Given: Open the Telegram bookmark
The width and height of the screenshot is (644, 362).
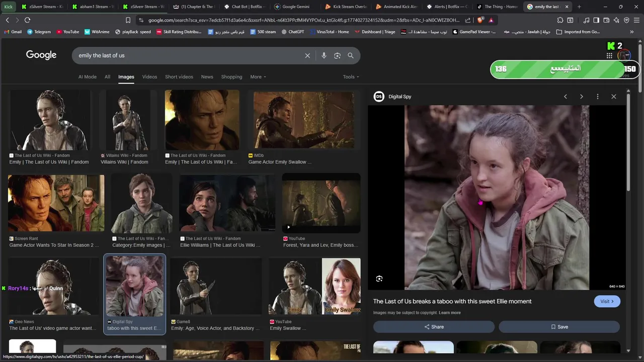Looking at the screenshot, I should pos(39,32).
